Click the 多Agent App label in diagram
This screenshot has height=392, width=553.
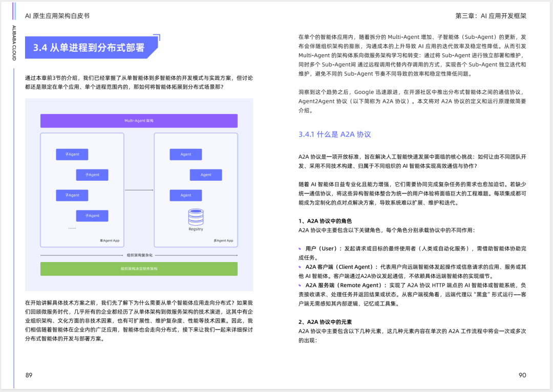click(x=223, y=241)
